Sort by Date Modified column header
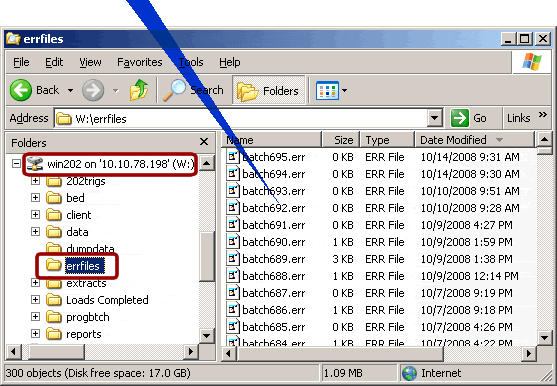 click(474, 140)
